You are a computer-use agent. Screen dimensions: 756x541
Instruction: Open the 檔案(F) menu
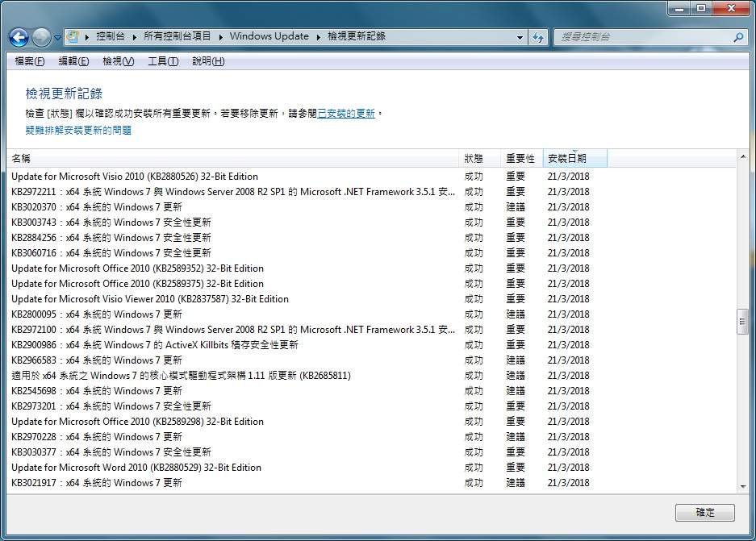coord(29,61)
